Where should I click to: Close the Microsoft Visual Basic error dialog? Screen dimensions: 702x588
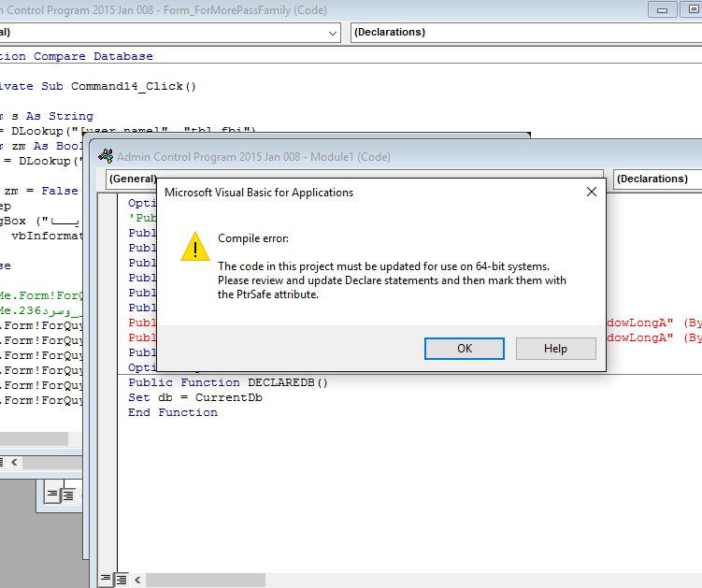point(592,192)
